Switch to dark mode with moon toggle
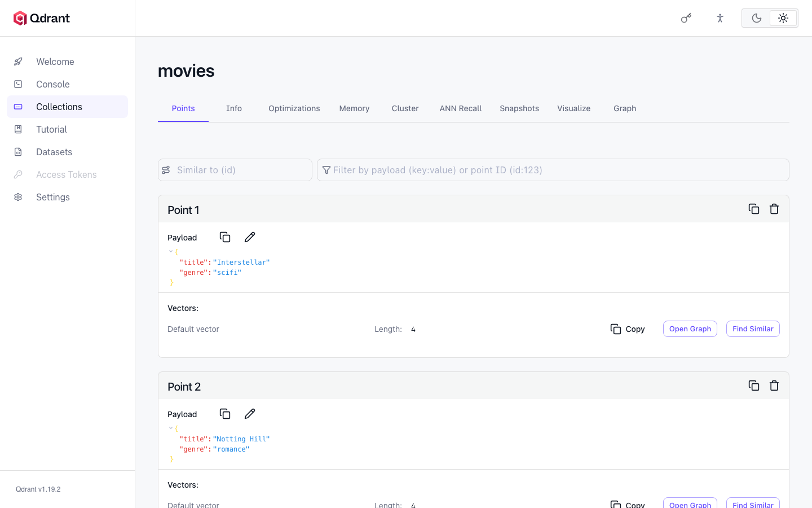The height and width of the screenshot is (508, 812). 756,18
